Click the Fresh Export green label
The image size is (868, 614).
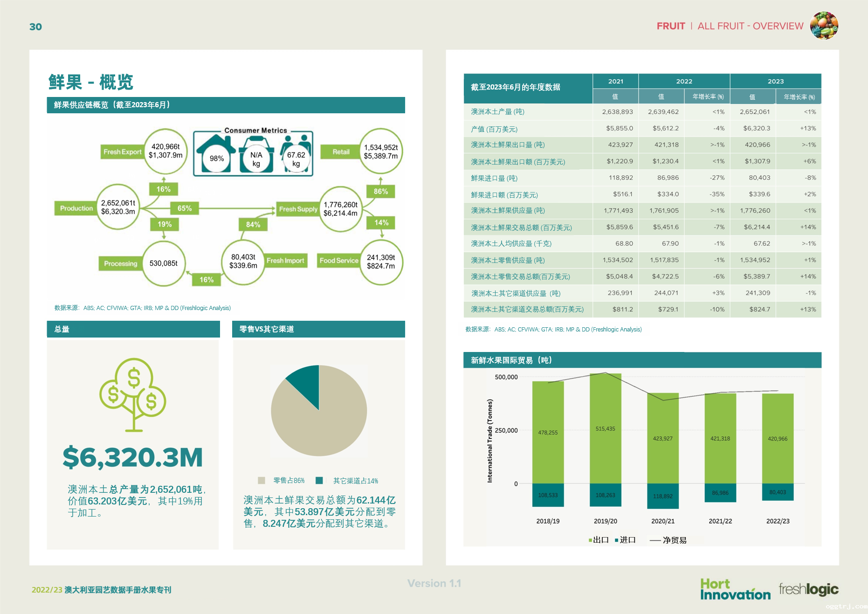pos(122,152)
